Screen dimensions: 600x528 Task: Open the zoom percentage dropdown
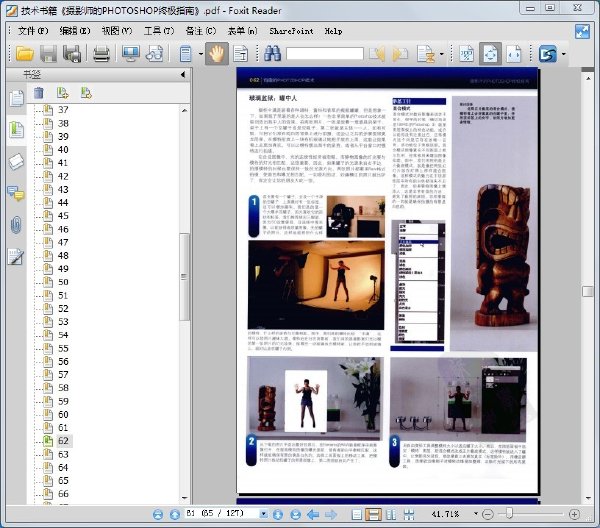click(476, 513)
